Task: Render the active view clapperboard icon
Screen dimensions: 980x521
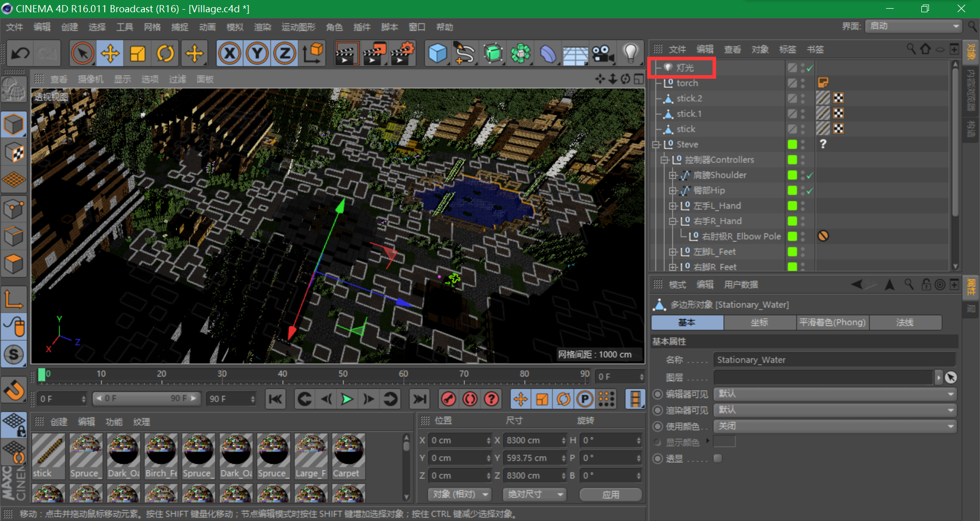Action: [346, 53]
